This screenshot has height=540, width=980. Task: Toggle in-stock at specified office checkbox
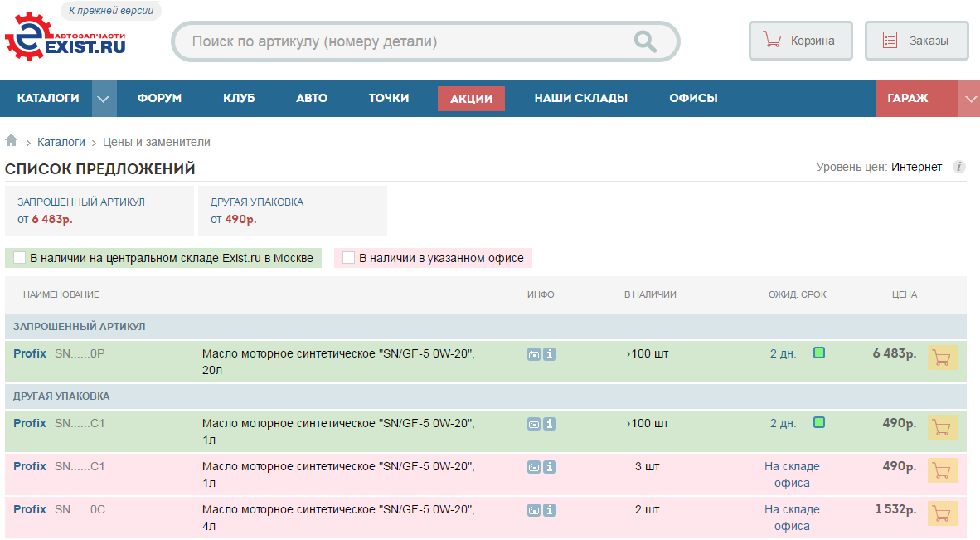349,257
